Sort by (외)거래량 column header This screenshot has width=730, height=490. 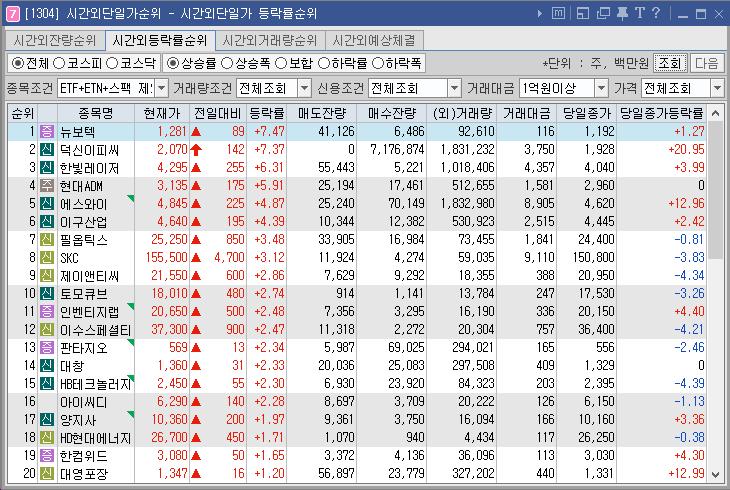(x=461, y=113)
